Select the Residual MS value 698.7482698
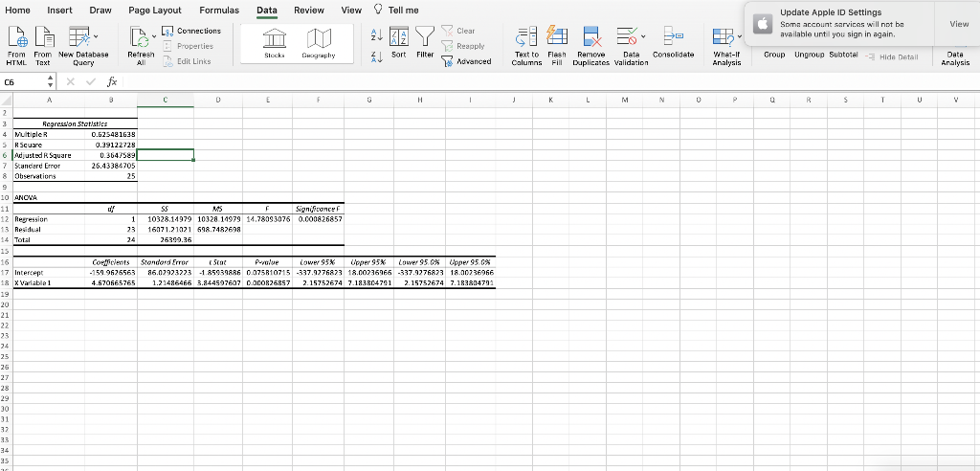 click(x=218, y=230)
